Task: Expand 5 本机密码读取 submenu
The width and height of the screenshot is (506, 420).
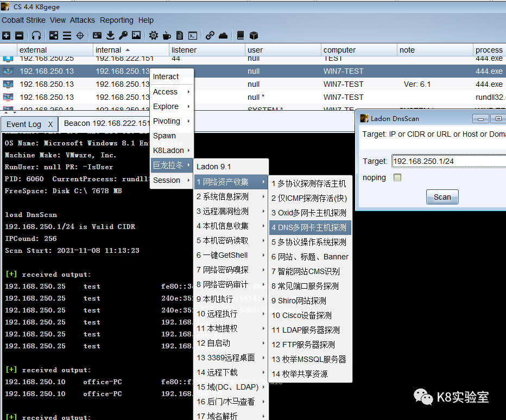Action: 231,240
